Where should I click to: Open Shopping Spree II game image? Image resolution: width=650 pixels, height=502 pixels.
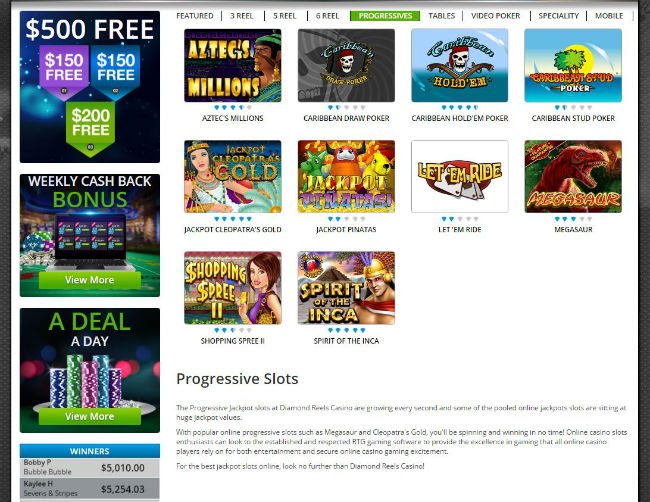233,288
